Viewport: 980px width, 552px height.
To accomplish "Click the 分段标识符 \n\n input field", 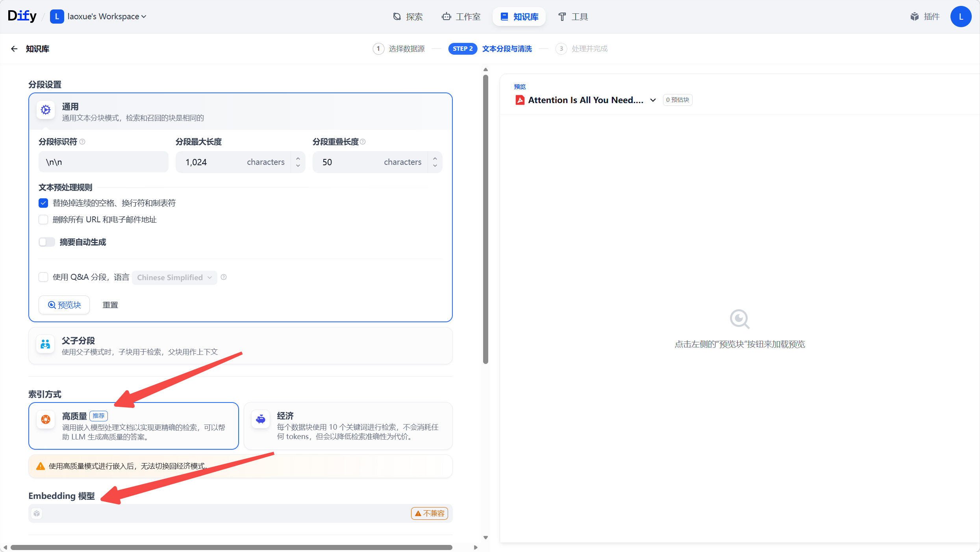I will 103,162.
